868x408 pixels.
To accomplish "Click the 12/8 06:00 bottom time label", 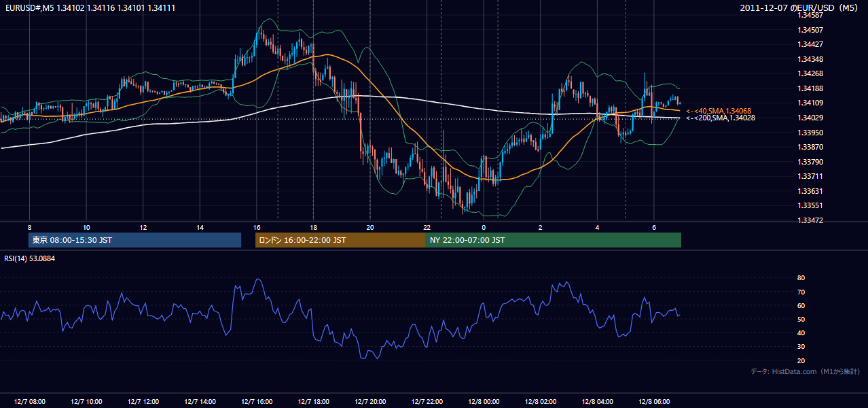I will [x=654, y=401].
